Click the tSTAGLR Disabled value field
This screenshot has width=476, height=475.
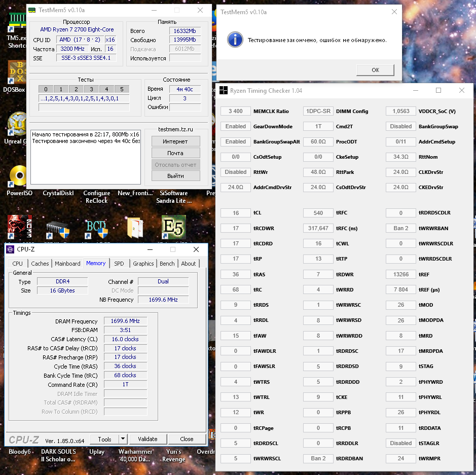pyautogui.click(x=400, y=443)
